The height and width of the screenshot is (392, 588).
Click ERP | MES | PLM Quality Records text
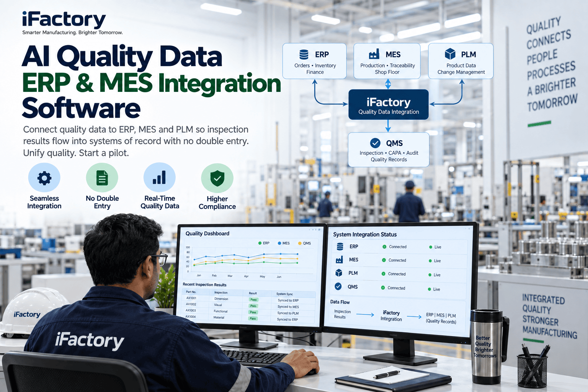tap(441, 318)
